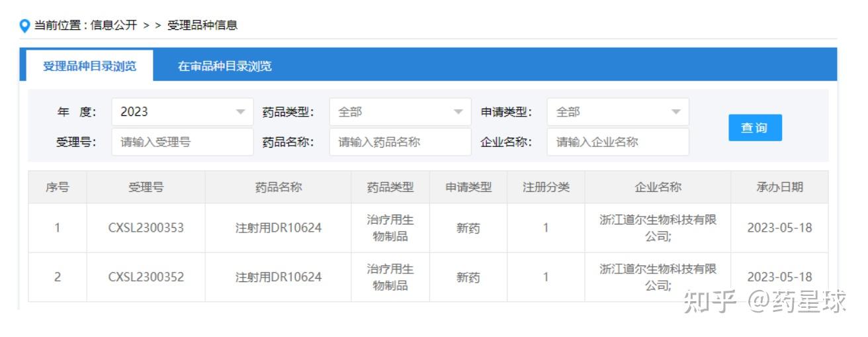Click 浙江道尔生物科技有限公司 in the CXSL2300353 row
Image resolution: width=868 pixels, height=337 pixels.
pyautogui.click(x=658, y=228)
